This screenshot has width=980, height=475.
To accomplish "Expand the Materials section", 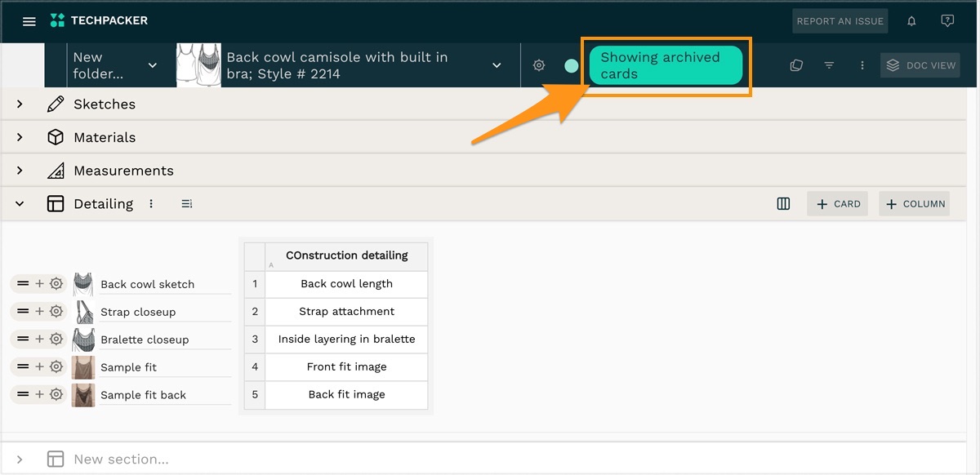I will tap(20, 137).
